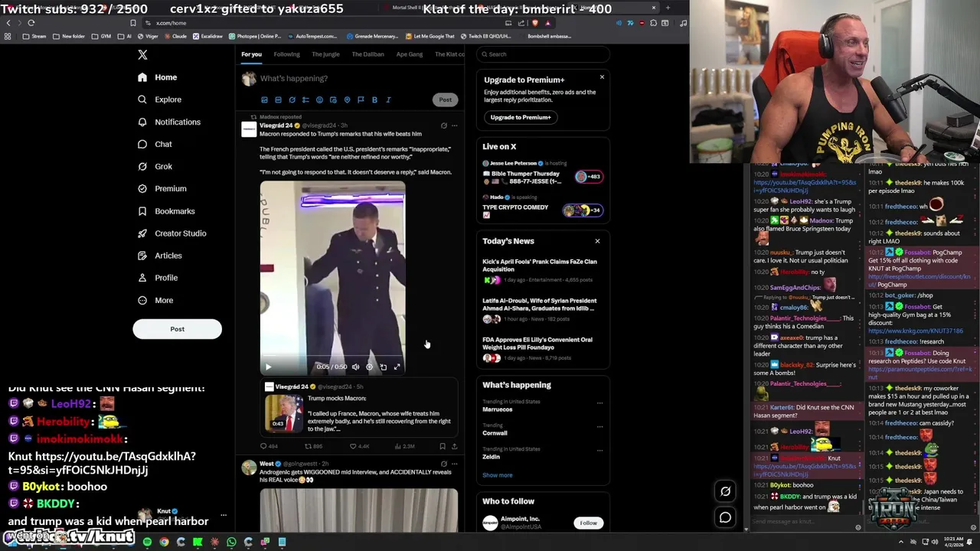Open Home in the X sidebar
Viewport: 980px width, 551px height.
pos(158,77)
